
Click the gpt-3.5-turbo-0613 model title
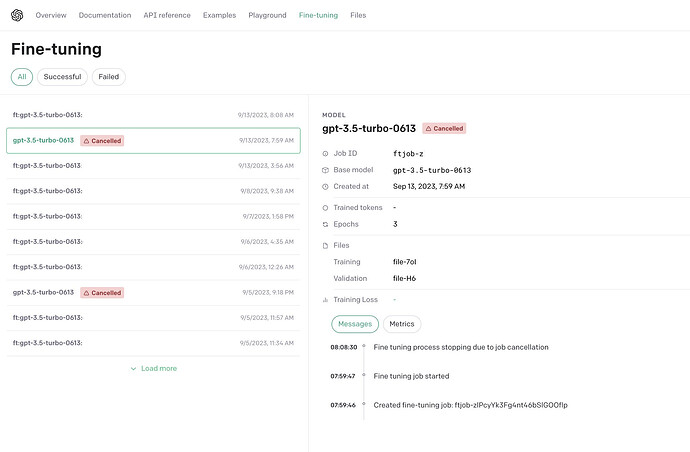point(369,129)
